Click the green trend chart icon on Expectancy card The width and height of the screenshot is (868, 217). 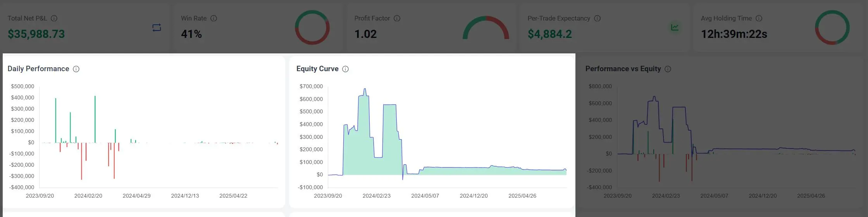675,27
